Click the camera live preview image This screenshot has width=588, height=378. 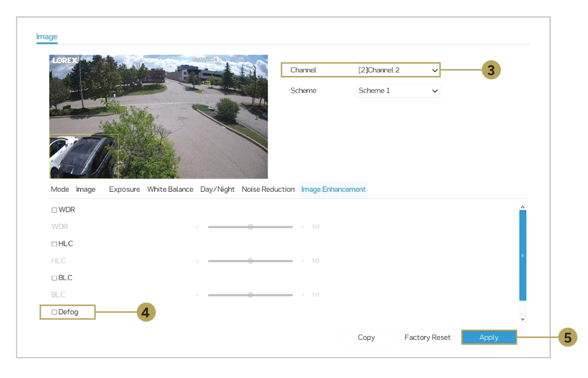[x=158, y=117]
